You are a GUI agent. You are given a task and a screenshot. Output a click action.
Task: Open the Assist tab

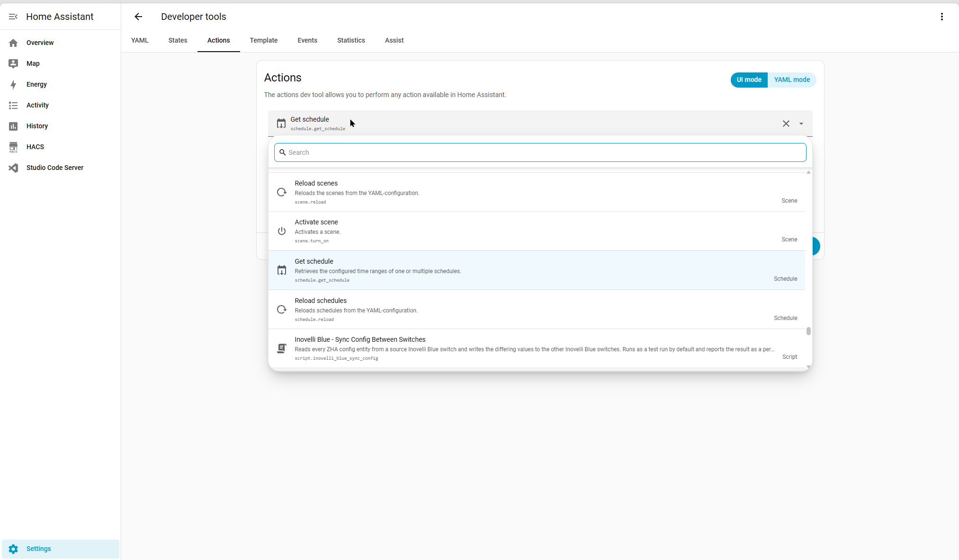394,40
